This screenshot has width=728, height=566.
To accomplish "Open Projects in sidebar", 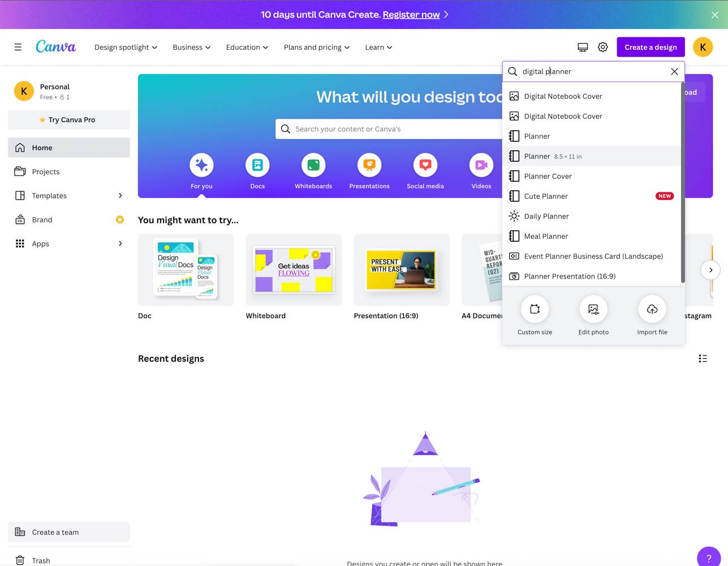I will 69,171.
